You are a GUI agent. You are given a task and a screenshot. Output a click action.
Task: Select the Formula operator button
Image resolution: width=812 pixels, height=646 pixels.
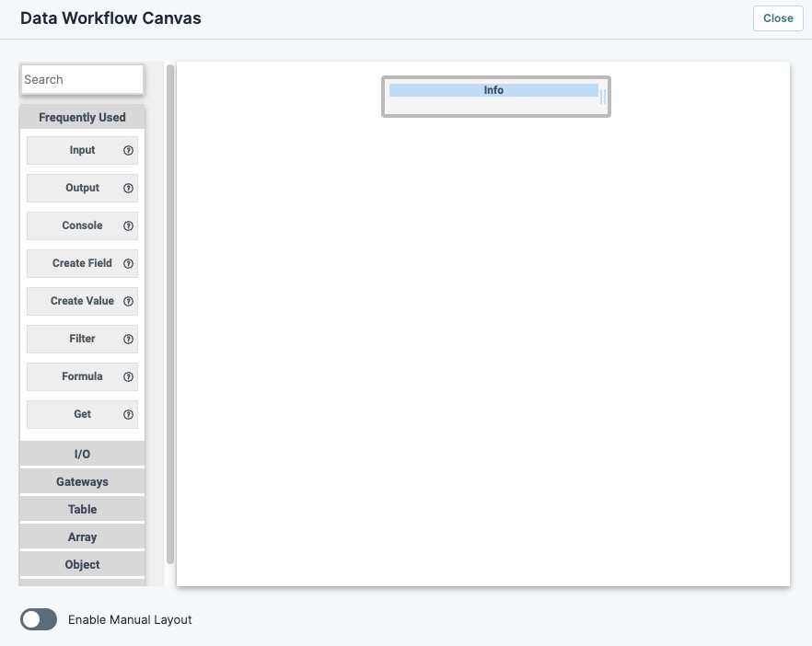pyautogui.click(x=82, y=377)
